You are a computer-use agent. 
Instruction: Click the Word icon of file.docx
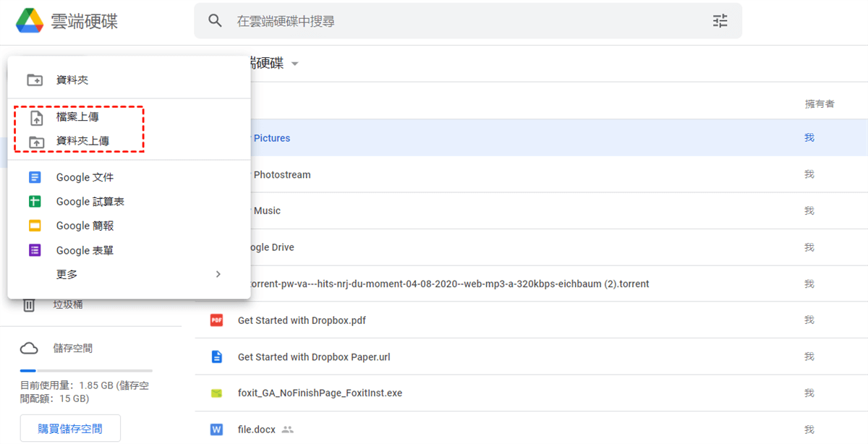216,430
